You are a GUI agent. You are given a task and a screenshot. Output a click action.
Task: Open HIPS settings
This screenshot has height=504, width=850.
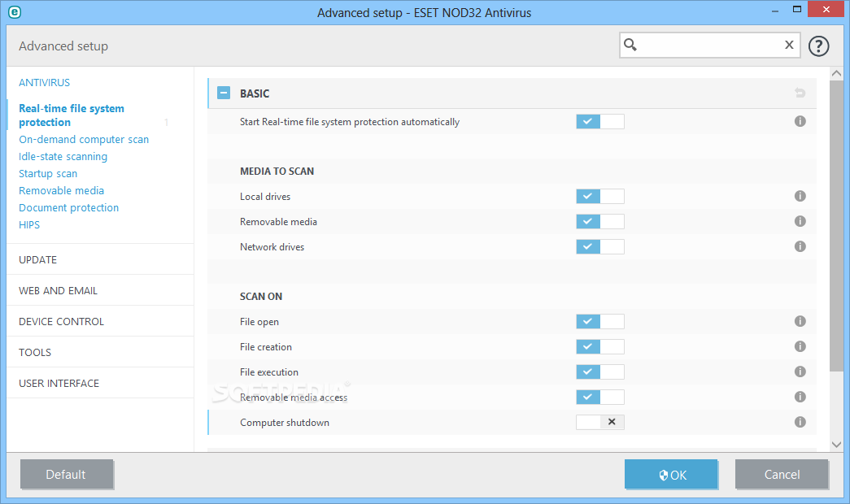(x=29, y=225)
